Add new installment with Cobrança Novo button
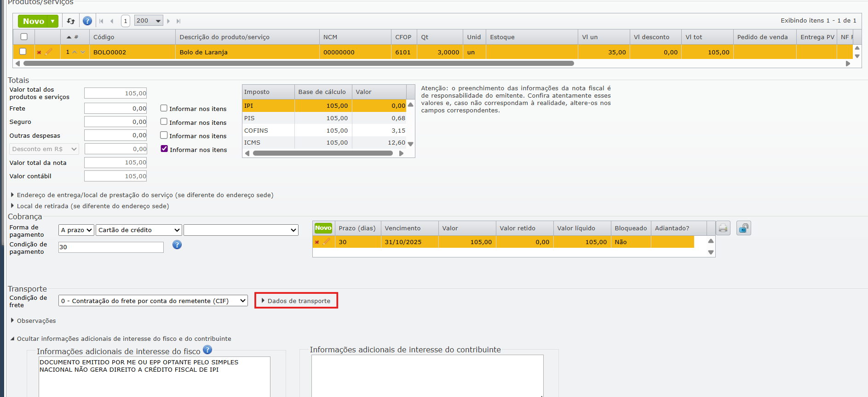868x397 pixels. coord(323,228)
